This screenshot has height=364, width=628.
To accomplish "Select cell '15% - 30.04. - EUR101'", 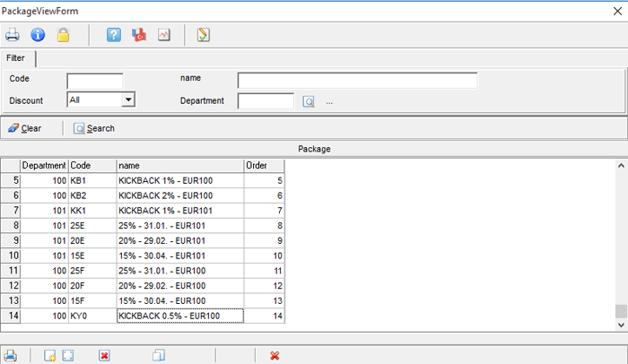I will click(x=179, y=256).
